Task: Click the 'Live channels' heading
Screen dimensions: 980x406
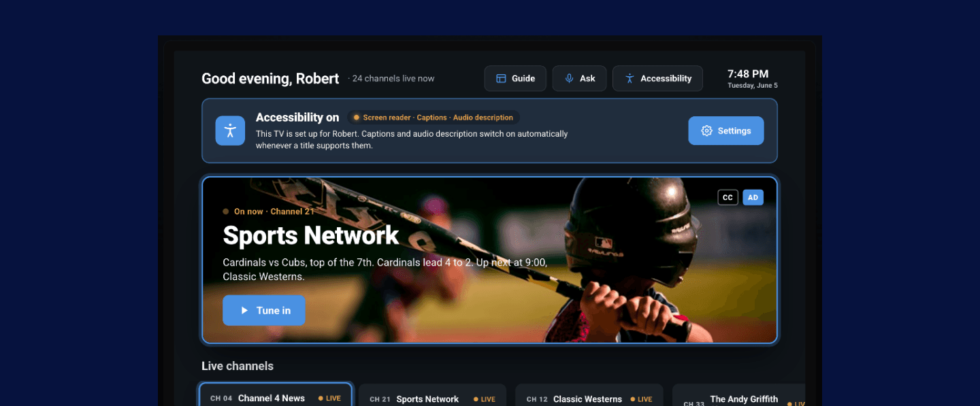Action: click(x=238, y=366)
